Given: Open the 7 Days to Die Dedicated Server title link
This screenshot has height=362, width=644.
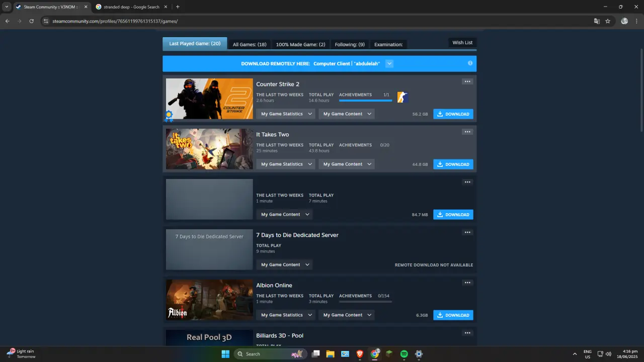Looking at the screenshot, I should 297,235.
